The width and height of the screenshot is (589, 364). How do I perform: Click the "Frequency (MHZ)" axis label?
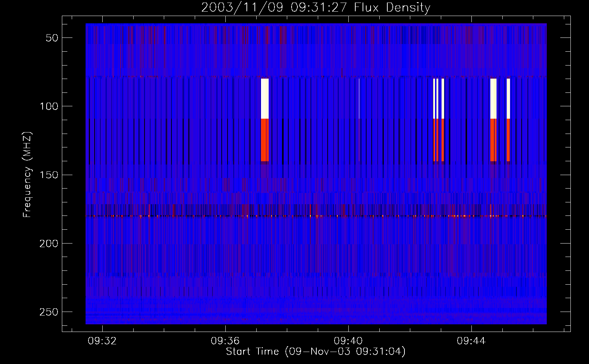[x=27, y=175]
